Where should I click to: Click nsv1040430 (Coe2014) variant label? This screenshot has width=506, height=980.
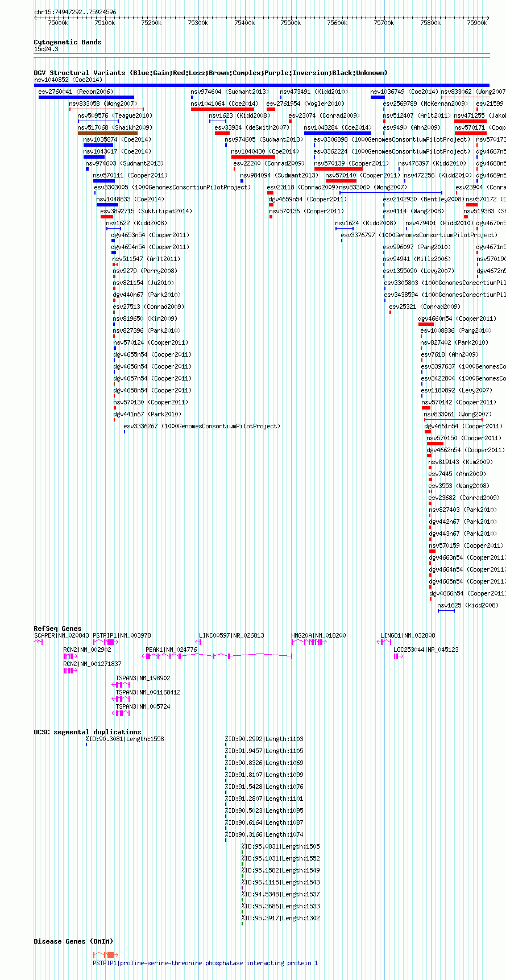265,151
